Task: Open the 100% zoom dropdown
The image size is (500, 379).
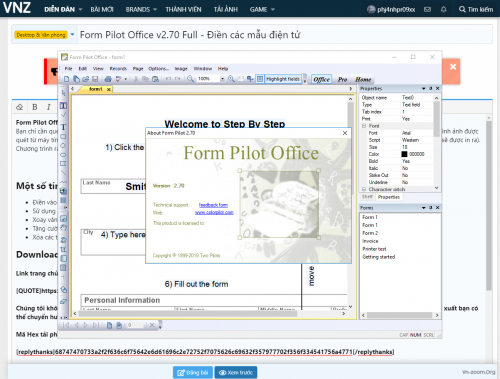Action: (222, 79)
